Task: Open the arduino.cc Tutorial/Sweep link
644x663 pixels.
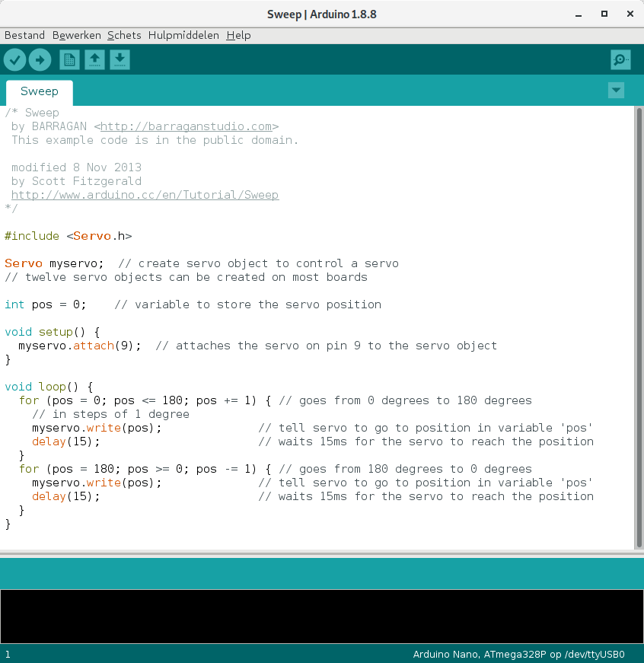Action: pyautogui.click(x=145, y=195)
